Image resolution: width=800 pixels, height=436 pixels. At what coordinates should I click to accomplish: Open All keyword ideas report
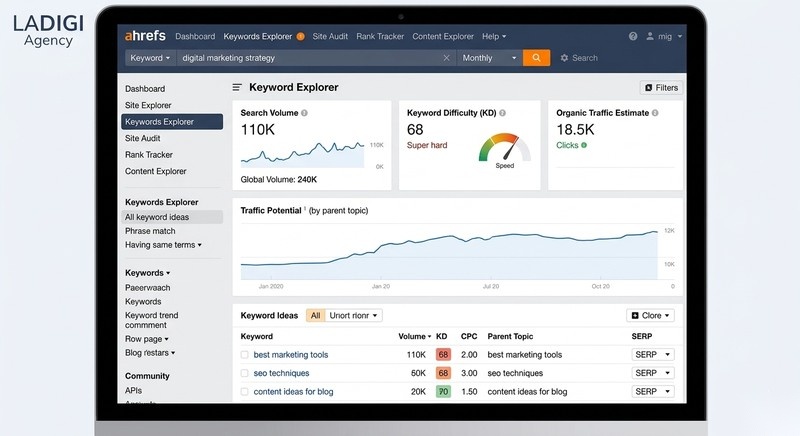coord(172,217)
